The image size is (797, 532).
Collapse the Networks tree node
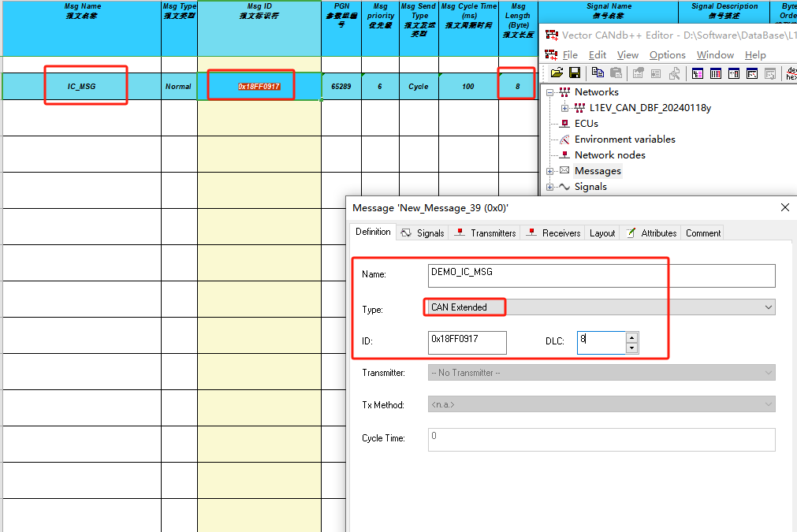[549, 92]
